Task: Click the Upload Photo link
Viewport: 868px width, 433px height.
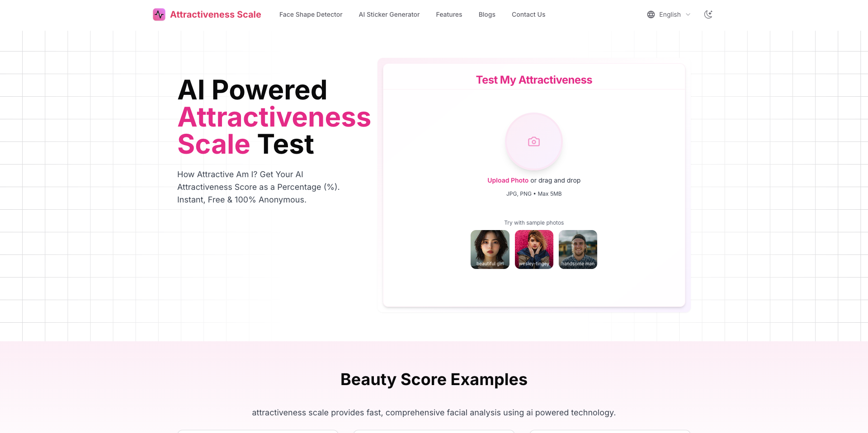Action: tap(507, 180)
